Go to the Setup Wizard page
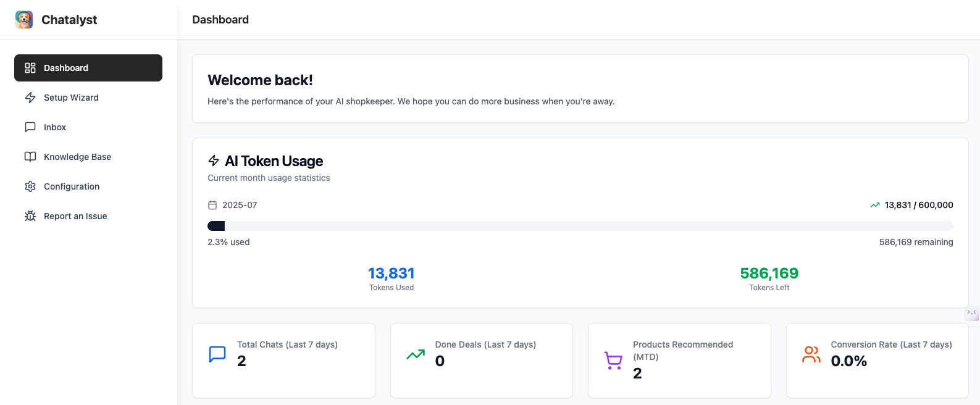This screenshot has width=980, height=405. [71, 98]
